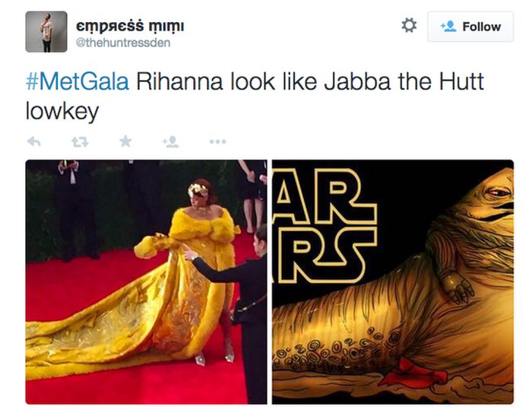This screenshot has width=532, height=410.
Task: Follow empress mimi
Action: pos(470,27)
